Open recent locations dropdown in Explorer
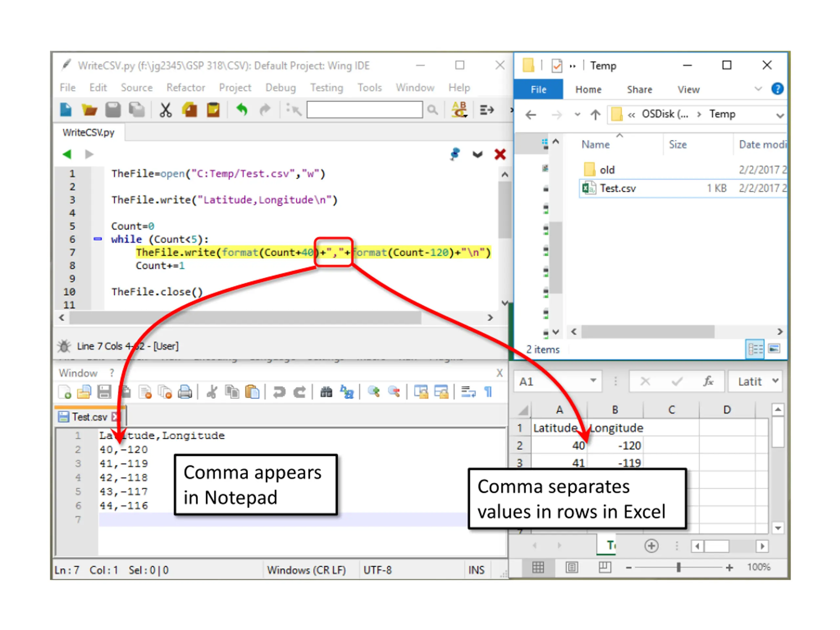Viewport: 840px width, 630px height. pos(577,114)
